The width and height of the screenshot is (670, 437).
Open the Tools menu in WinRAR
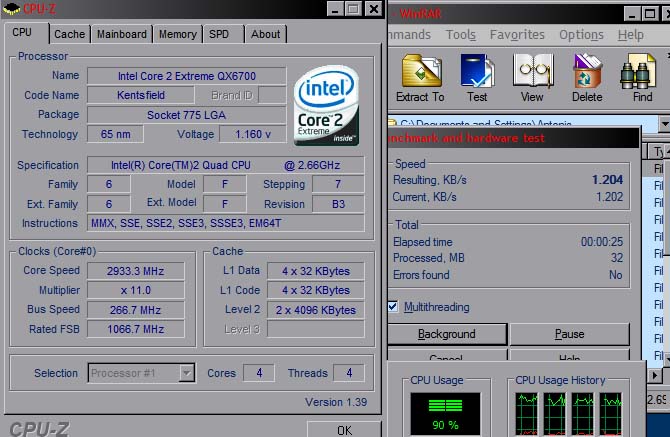coord(461,35)
